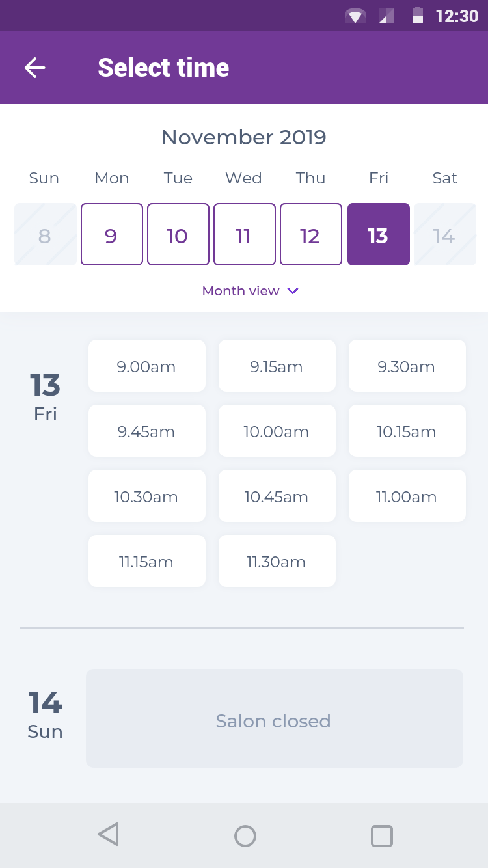Tap the Wi-Fi status icon
The width and height of the screenshot is (488, 868).
click(x=355, y=16)
